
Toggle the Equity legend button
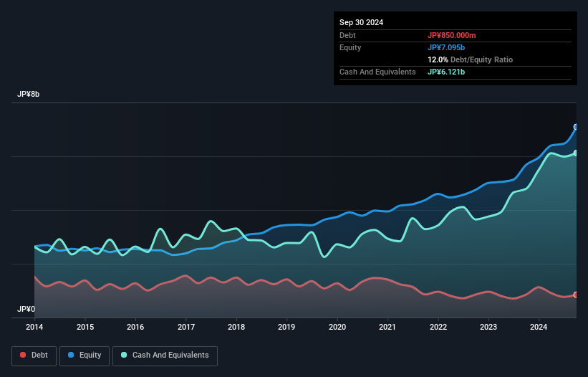(x=85, y=355)
